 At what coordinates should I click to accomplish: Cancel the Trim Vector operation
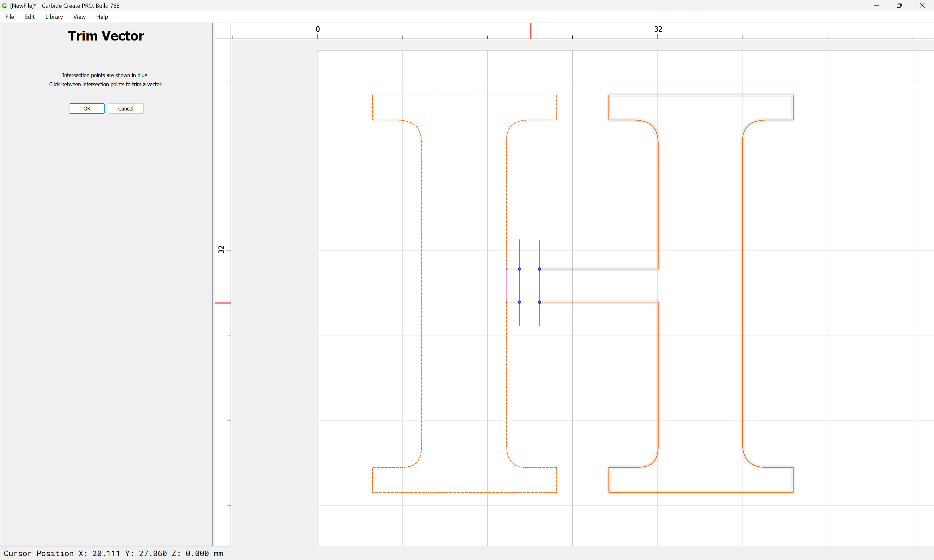click(x=126, y=109)
